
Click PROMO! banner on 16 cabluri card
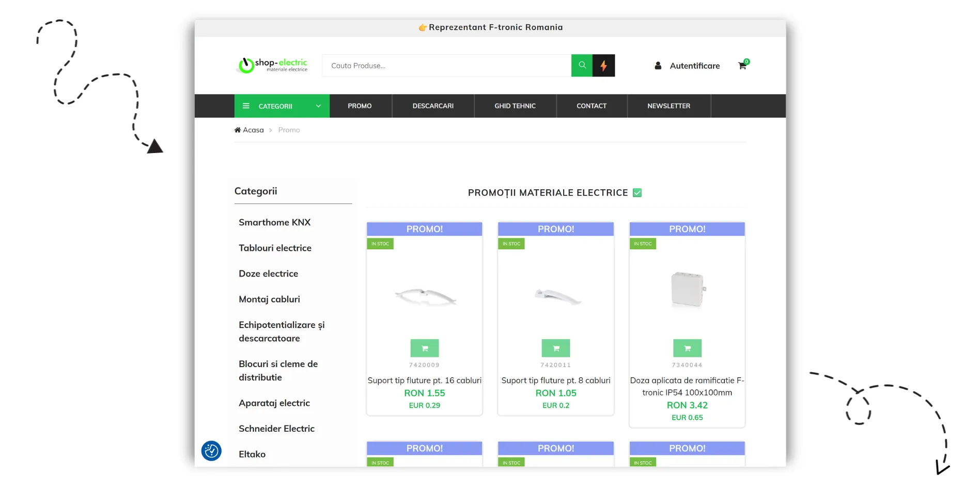425,229
